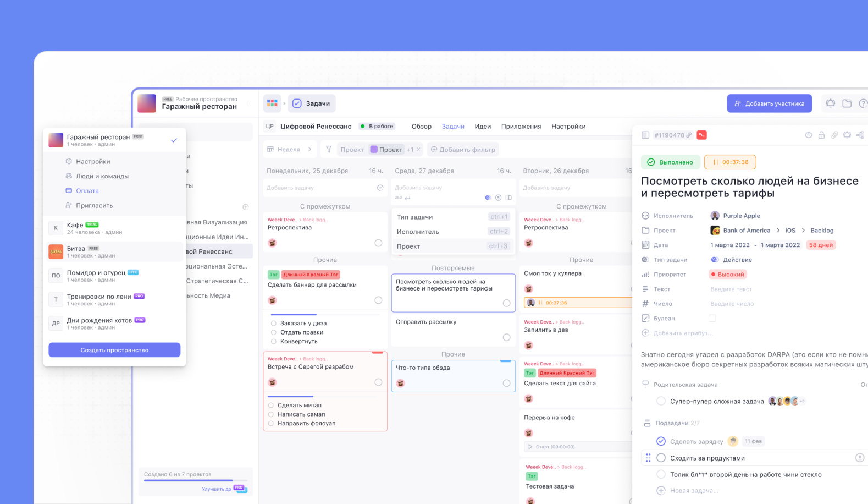Check off the Заказать у диза subtask

[x=273, y=324]
